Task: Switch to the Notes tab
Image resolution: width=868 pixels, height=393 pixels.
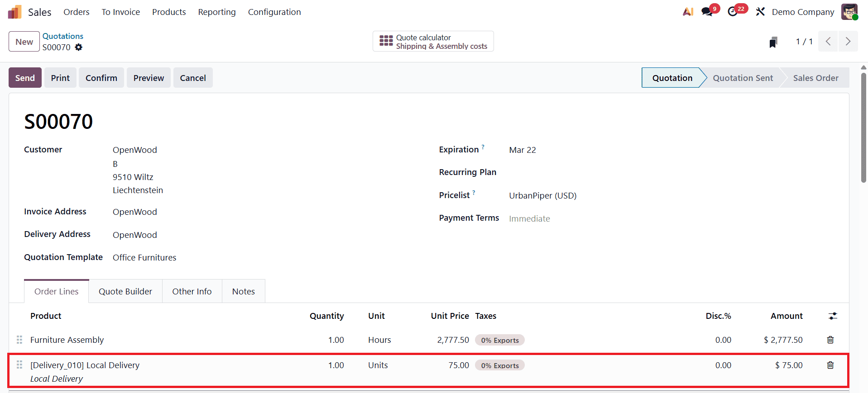Action: click(x=244, y=291)
